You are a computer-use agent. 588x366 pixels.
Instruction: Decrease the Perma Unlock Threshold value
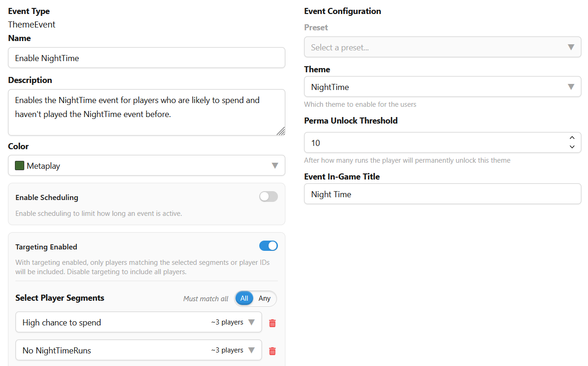[572, 147]
